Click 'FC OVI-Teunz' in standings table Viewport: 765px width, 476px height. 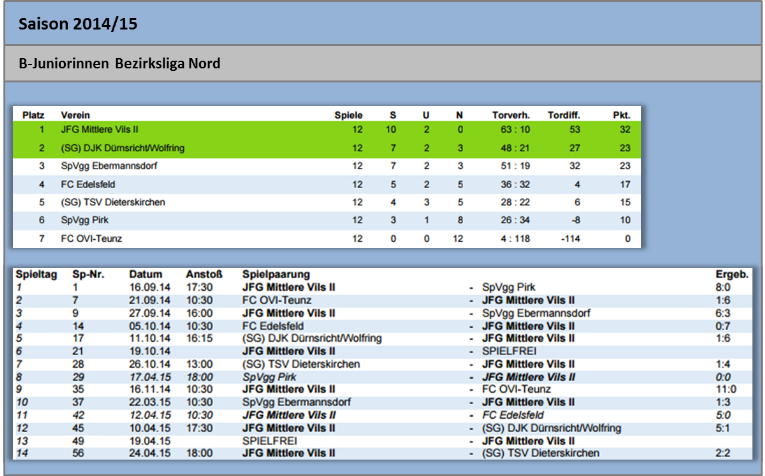(91, 238)
